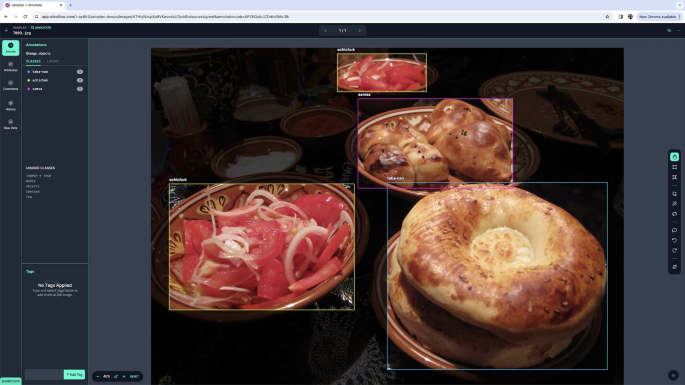Select the small achichuk box at top
685x385 pixels.
pos(381,73)
